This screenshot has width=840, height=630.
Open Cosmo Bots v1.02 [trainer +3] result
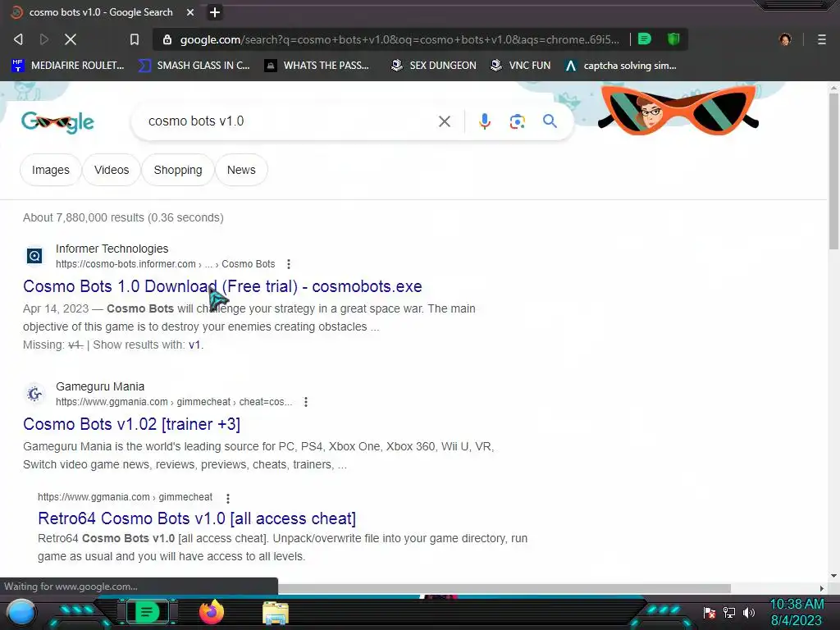click(x=131, y=424)
